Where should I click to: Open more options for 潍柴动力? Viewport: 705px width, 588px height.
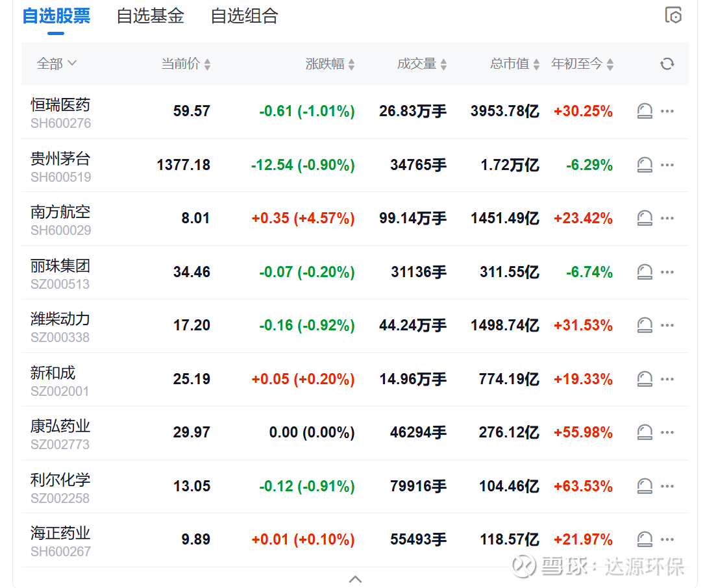[667, 325]
